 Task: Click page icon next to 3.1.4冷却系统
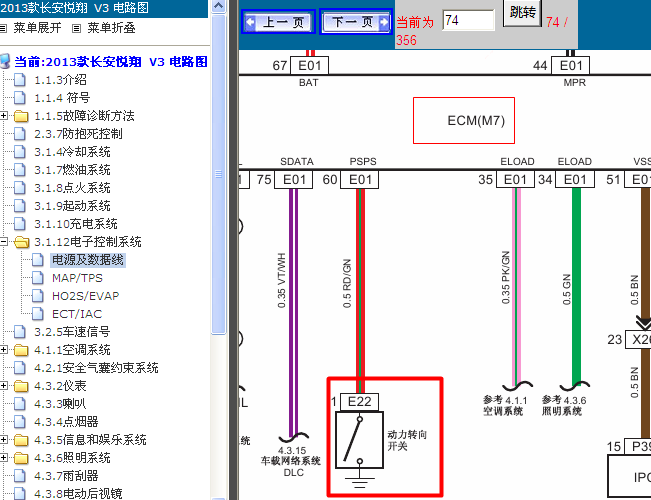pos(20,152)
